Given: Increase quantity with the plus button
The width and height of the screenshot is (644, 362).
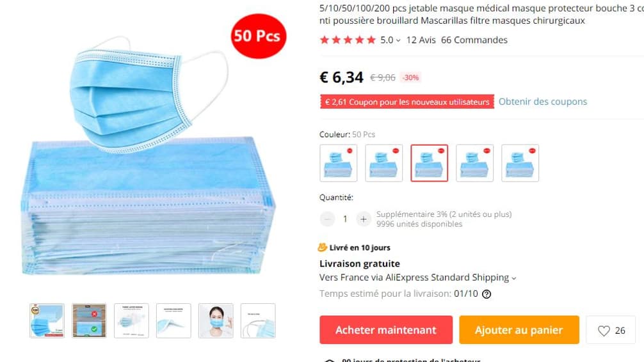Looking at the screenshot, I should (x=363, y=219).
